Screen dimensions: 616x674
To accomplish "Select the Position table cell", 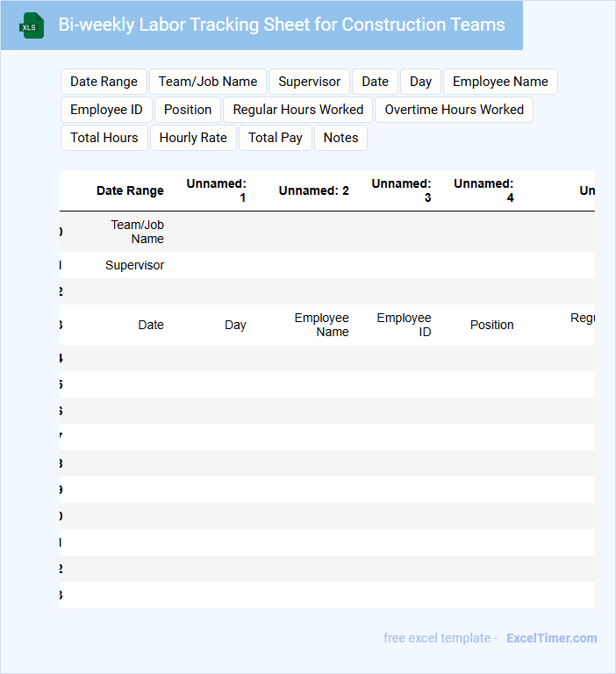I will (491, 325).
